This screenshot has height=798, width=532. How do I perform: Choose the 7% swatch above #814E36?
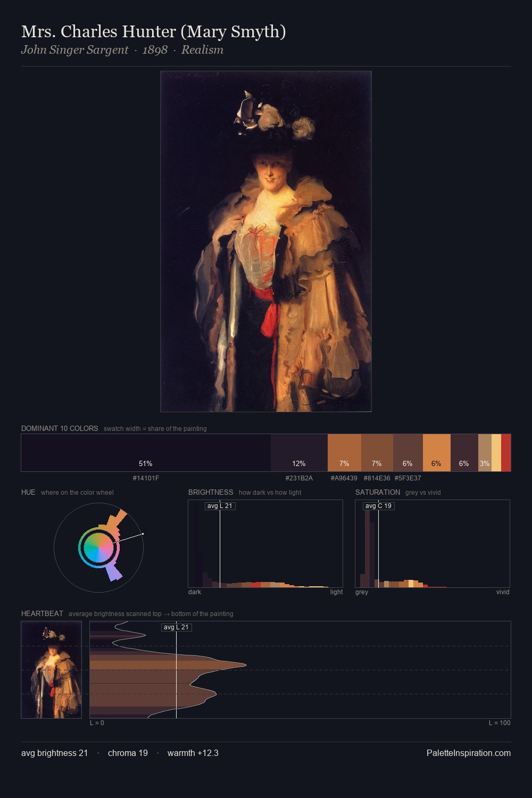pyautogui.click(x=377, y=453)
